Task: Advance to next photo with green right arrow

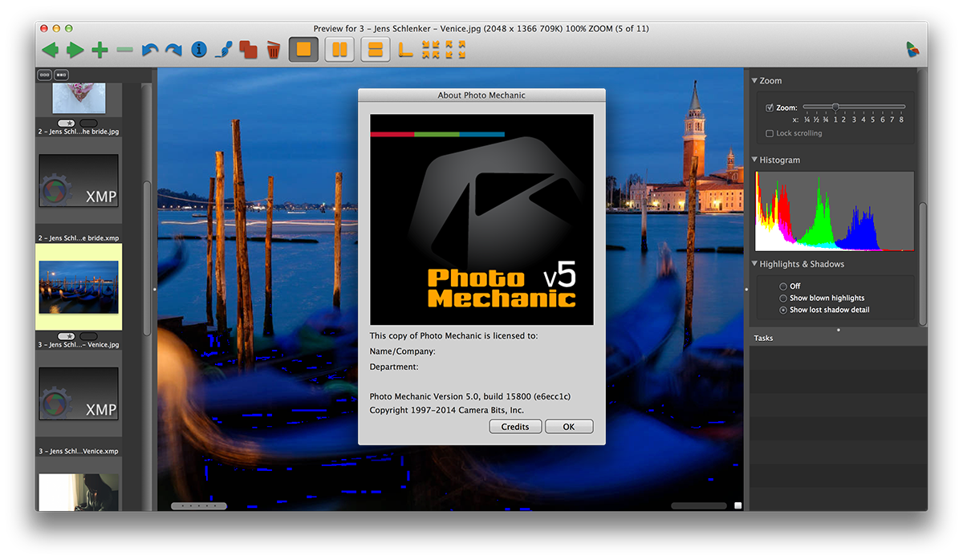Action: 75,51
